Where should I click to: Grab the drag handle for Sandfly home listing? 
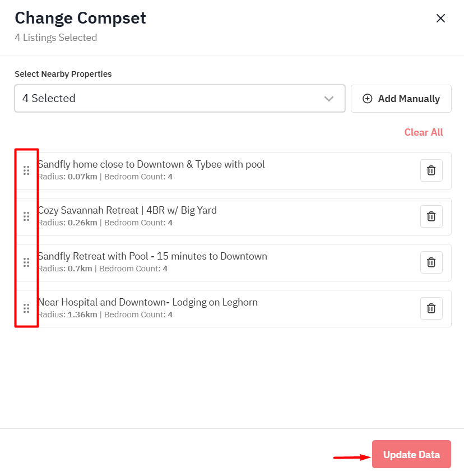26,170
